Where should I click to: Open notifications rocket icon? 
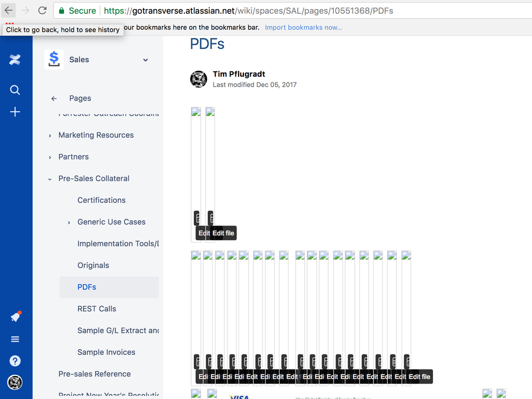[15, 317]
